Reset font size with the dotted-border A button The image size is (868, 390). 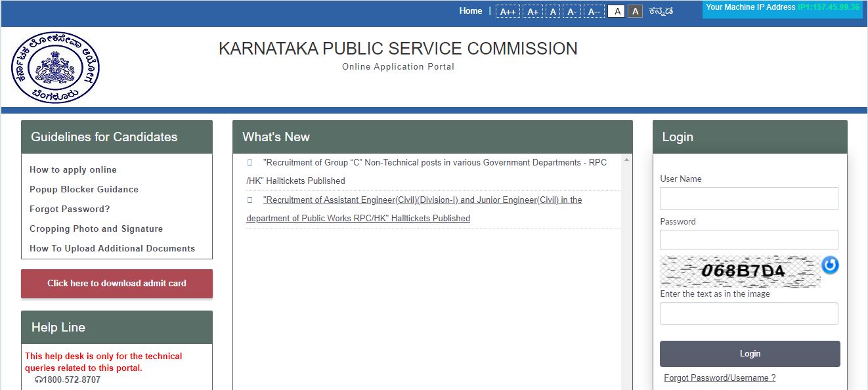(x=553, y=12)
